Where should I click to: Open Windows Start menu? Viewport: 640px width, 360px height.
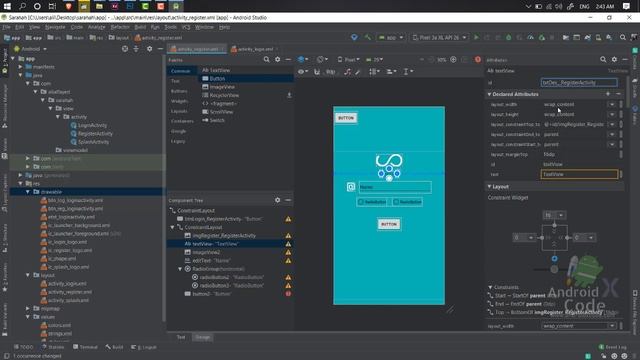pyautogui.click(x=7, y=6)
